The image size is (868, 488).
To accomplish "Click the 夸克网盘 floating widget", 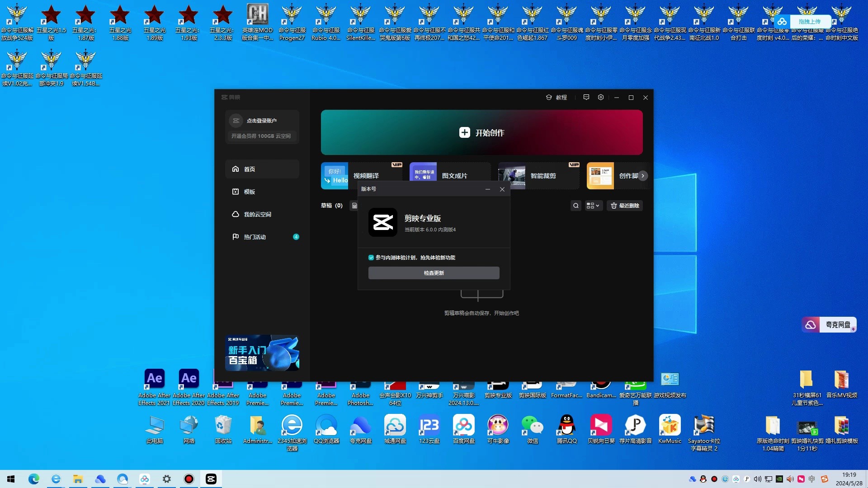I will [x=829, y=324].
